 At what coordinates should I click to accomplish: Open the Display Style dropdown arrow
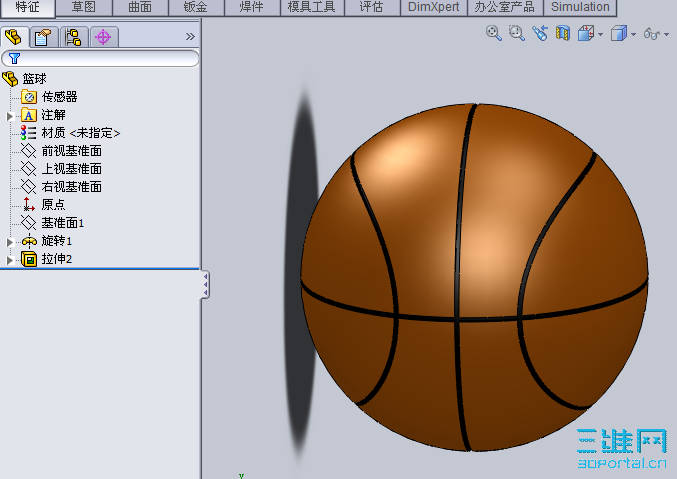click(x=633, y=34)
